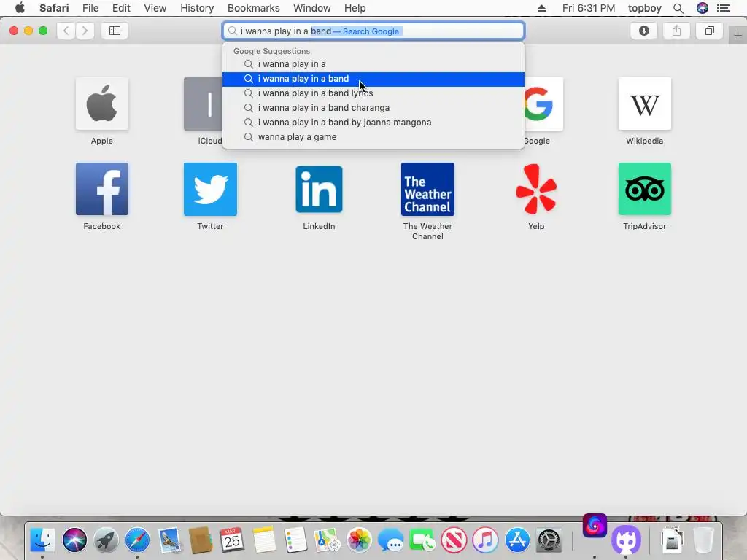Open Maps in the Dock
The image size is (747, 560).
coord(328,540)
